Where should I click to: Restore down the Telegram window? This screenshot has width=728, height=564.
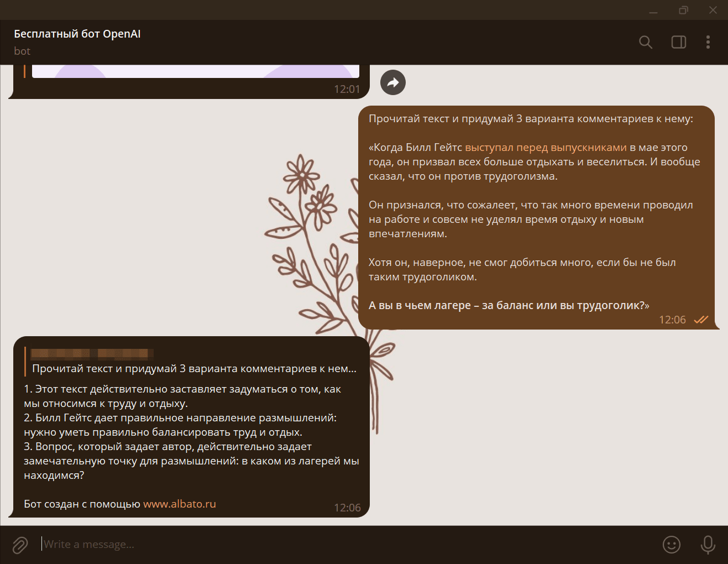point(683,10)
